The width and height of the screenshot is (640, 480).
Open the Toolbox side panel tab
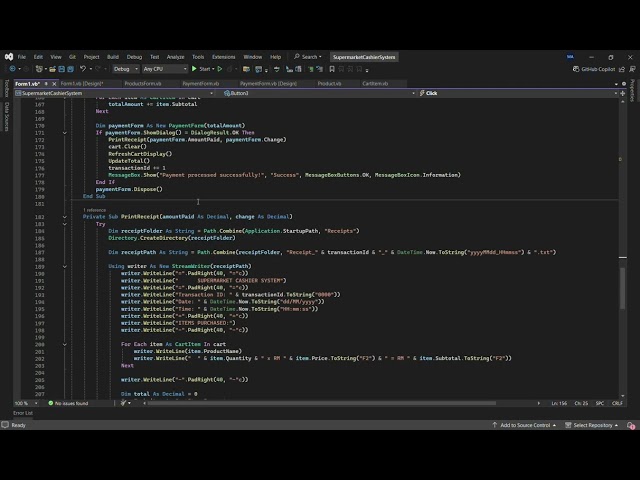[6, 88]
